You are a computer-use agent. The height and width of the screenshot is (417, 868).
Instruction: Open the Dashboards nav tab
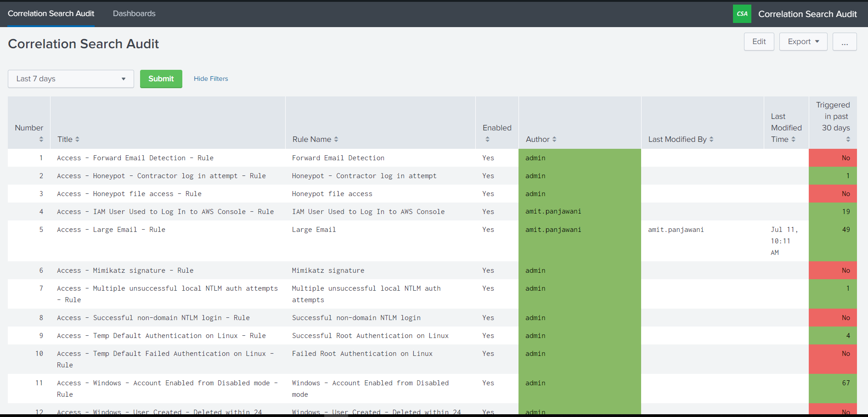(134, 14)
